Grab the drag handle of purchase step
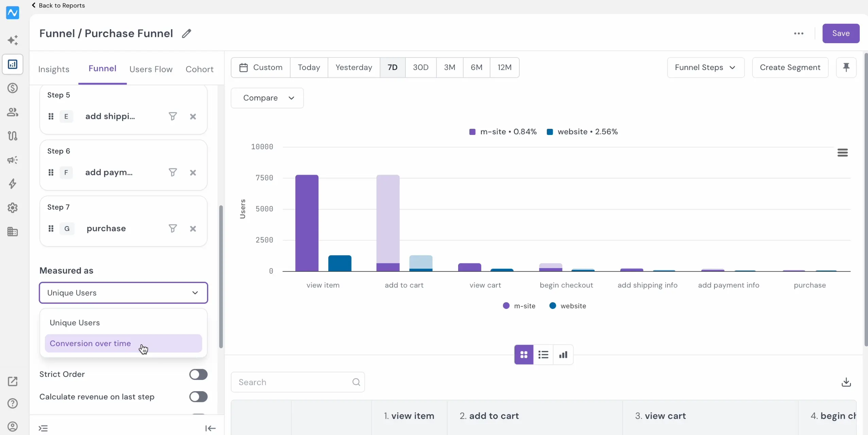The height and width of the screenshot is (435, 868). click(51, 229)
